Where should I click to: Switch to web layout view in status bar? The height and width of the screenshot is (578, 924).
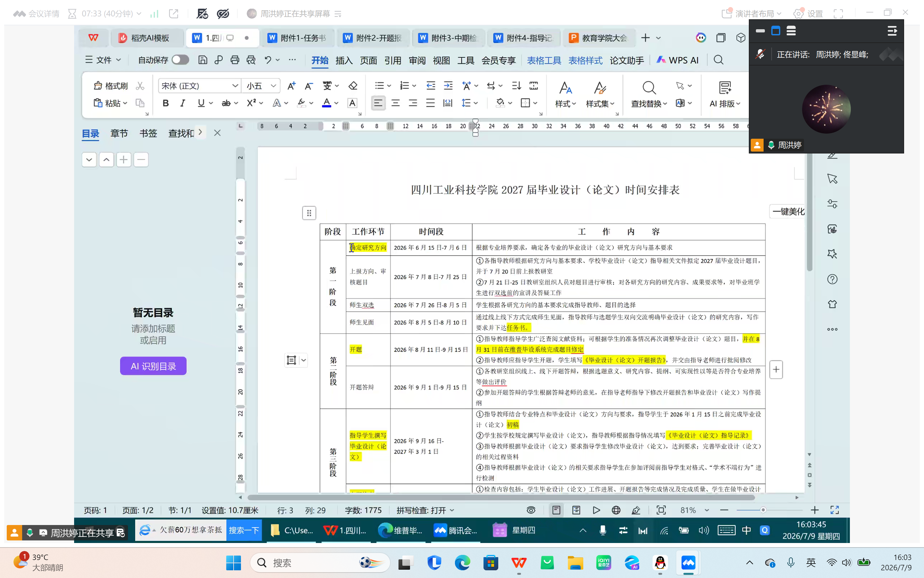pyautogui.click(x=616, y=510)
